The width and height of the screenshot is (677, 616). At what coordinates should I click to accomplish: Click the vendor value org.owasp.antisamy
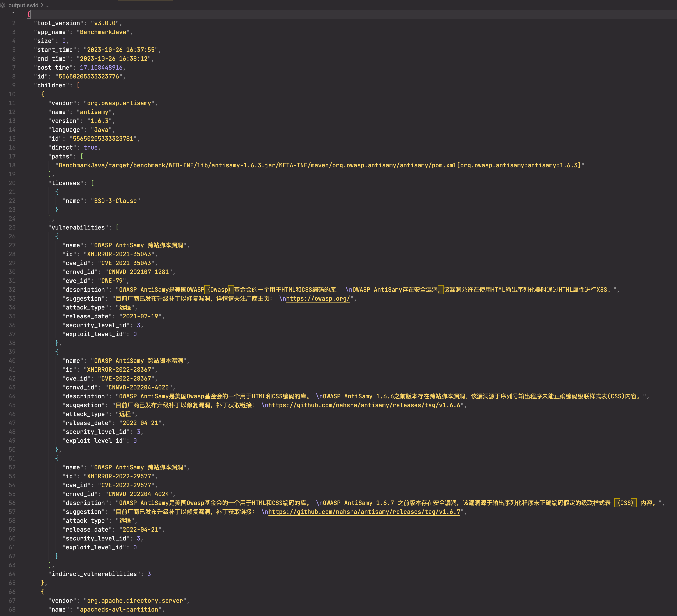119,103
